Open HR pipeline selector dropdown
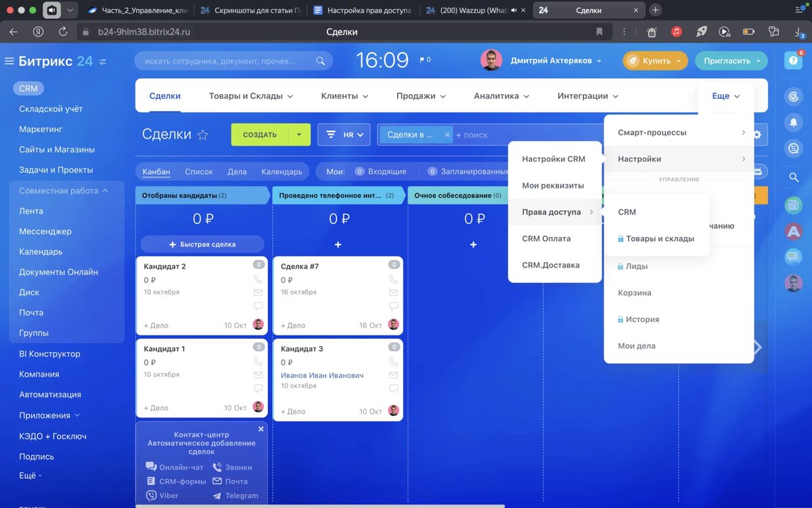Image resolution: width=812 pixels, height=508 pixels. [344, 135]
